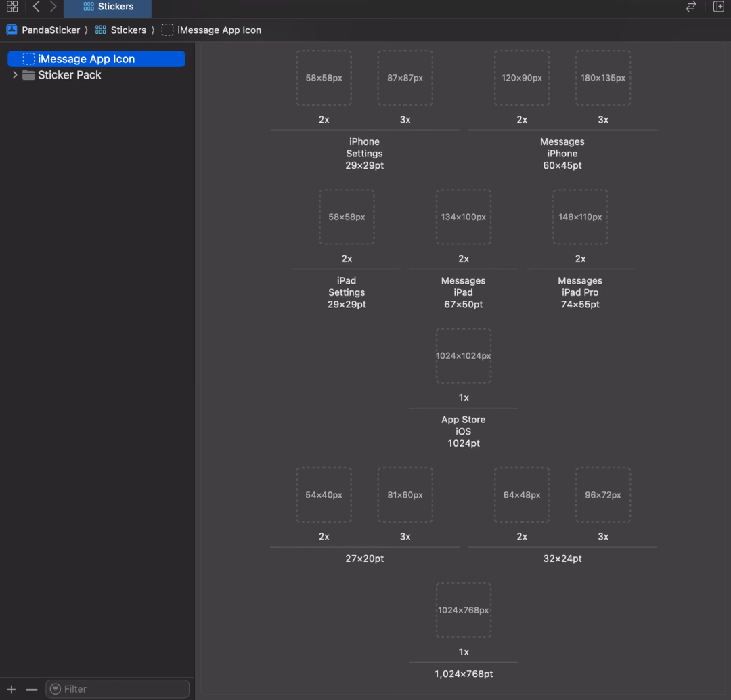The width and height of the screenshot is (731, 700).
Task: Click the swap editor arrows icon
Action: coord(691,7)
